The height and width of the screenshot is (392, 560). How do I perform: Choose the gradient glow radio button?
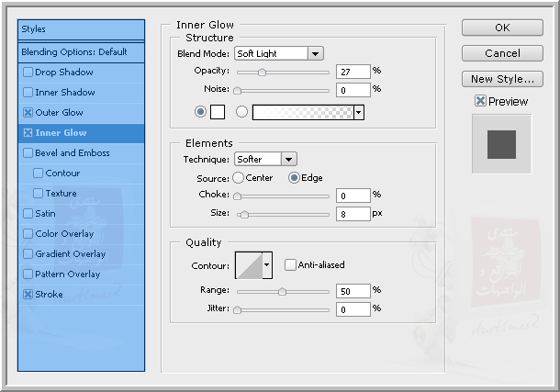[x=242, y=112]
